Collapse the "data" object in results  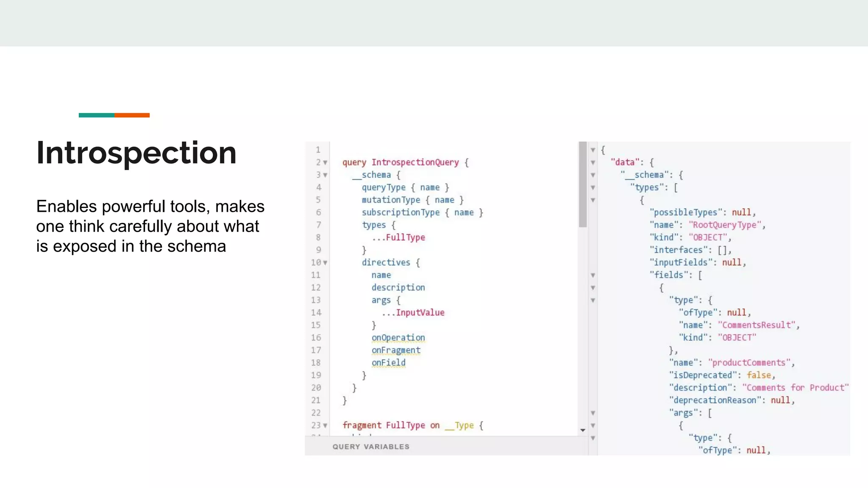[x=593, y=163]
